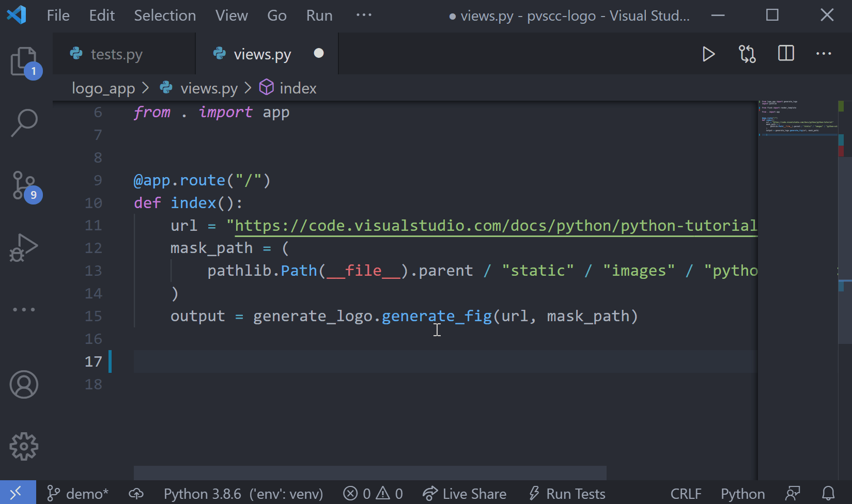Open the Run and Debug view
This screenshot has width=852, height=504.
pyautogui.click(x=24, y=248)
